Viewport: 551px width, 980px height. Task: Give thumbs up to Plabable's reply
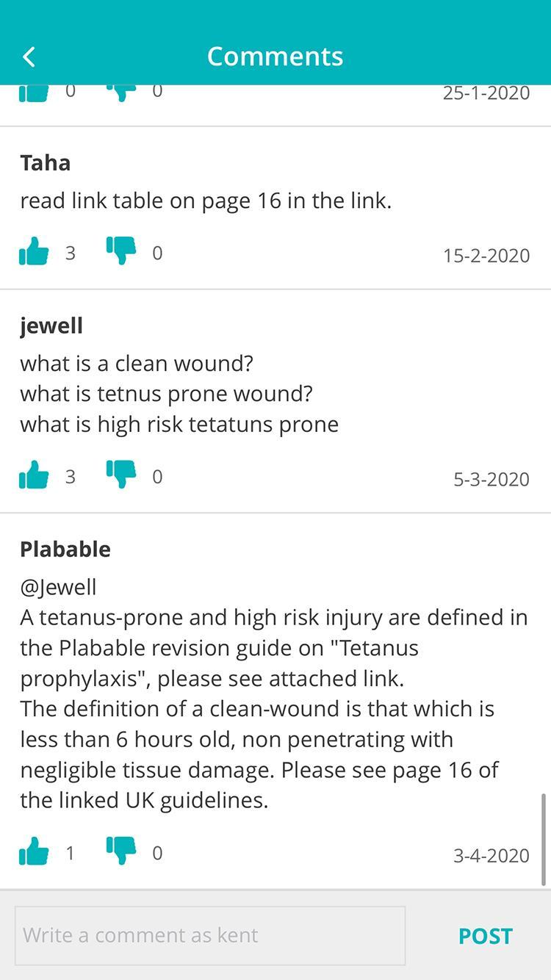(x=34, y=852)
